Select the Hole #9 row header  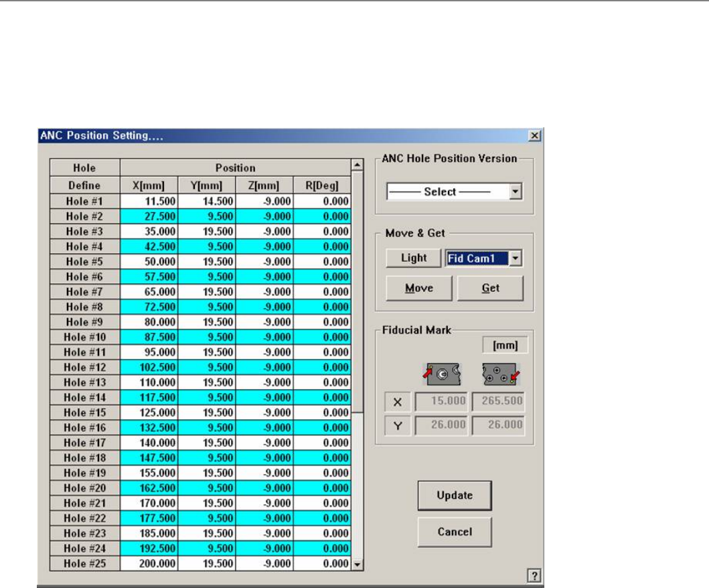(84, 321)
